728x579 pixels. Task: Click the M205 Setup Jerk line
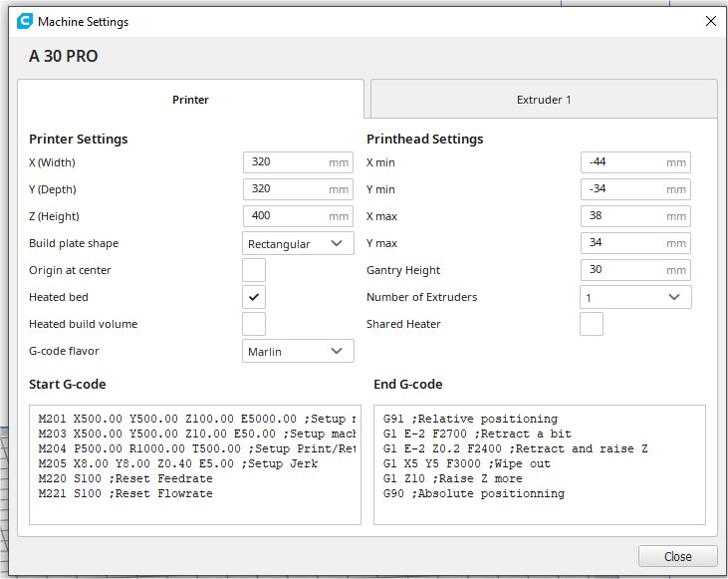178,463
